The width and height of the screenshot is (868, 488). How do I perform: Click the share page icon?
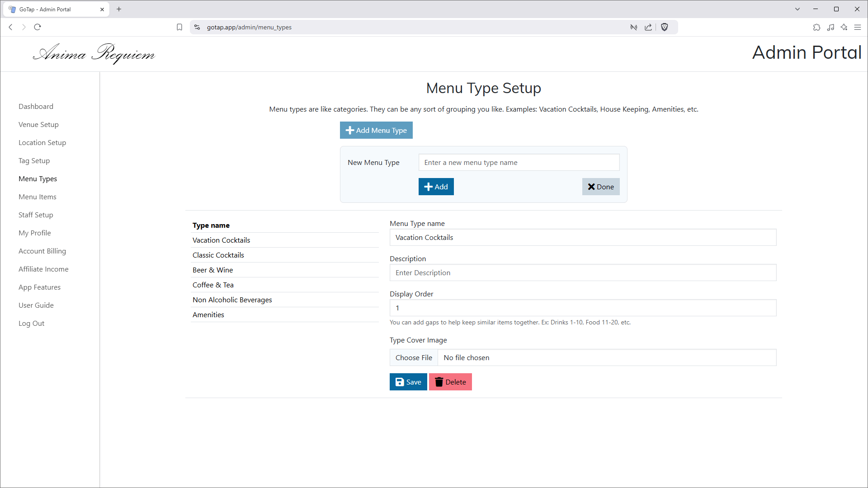648,27
